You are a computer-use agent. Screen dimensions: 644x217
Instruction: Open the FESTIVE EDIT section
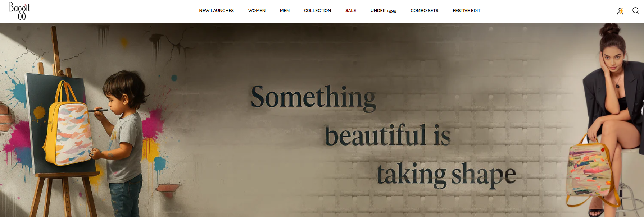click(466, 11)
